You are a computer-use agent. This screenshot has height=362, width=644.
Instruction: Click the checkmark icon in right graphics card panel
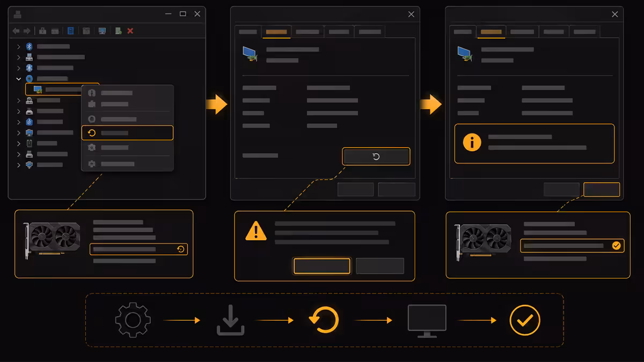[617, 246]
